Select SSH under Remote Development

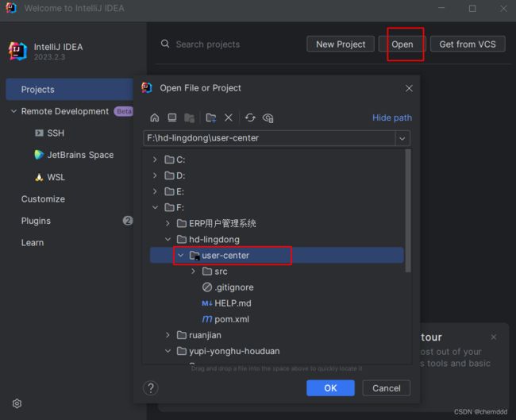(x=56, y=133)
